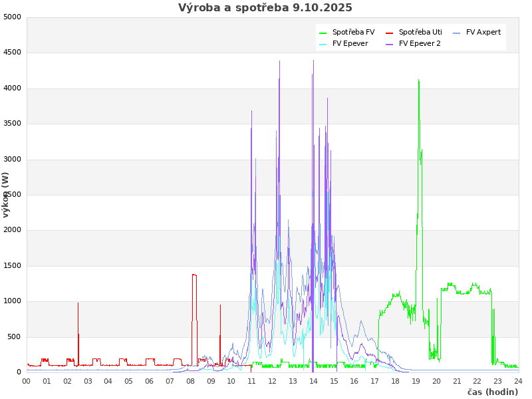Click the green Spotřeba FV legend swatch

click(x=323, y=33)
